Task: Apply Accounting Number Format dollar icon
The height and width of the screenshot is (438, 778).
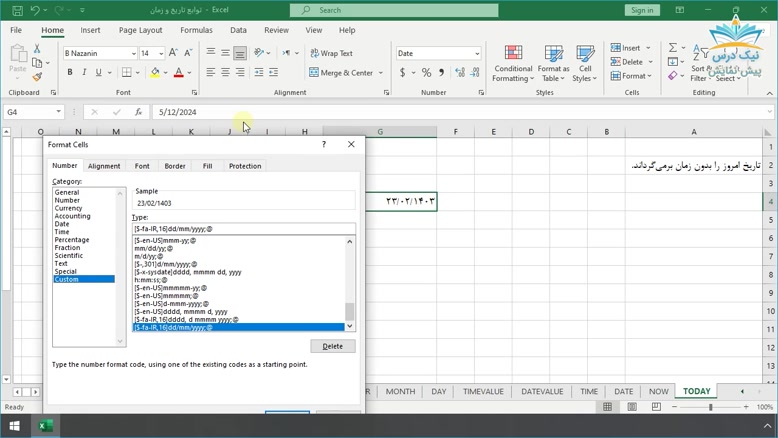Action: (x=402, y=73)
